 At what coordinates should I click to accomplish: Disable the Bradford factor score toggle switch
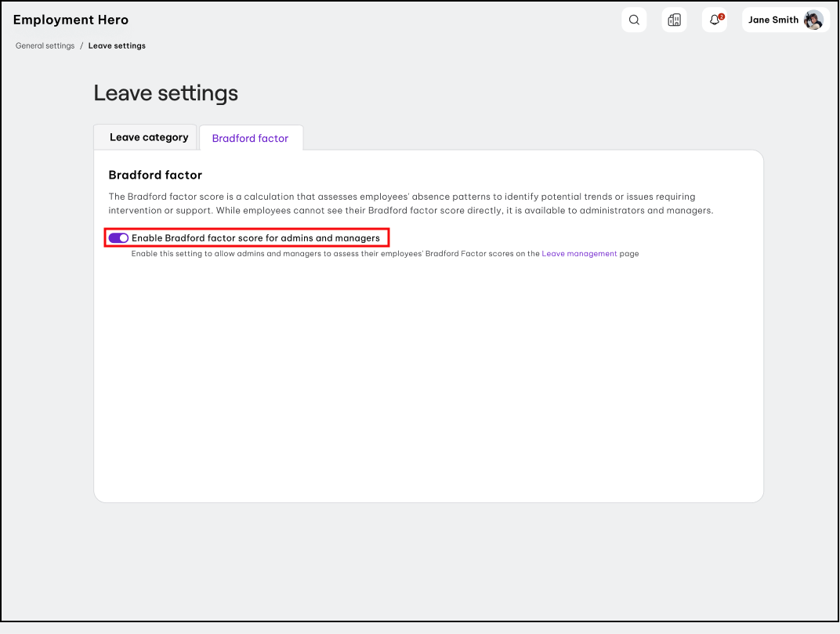118,237
